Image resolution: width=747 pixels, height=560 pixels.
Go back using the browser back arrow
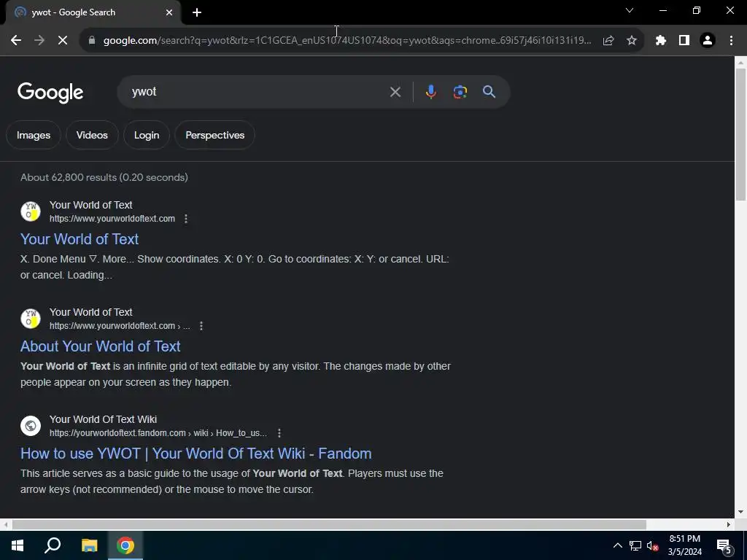click(x=16, y=41)
